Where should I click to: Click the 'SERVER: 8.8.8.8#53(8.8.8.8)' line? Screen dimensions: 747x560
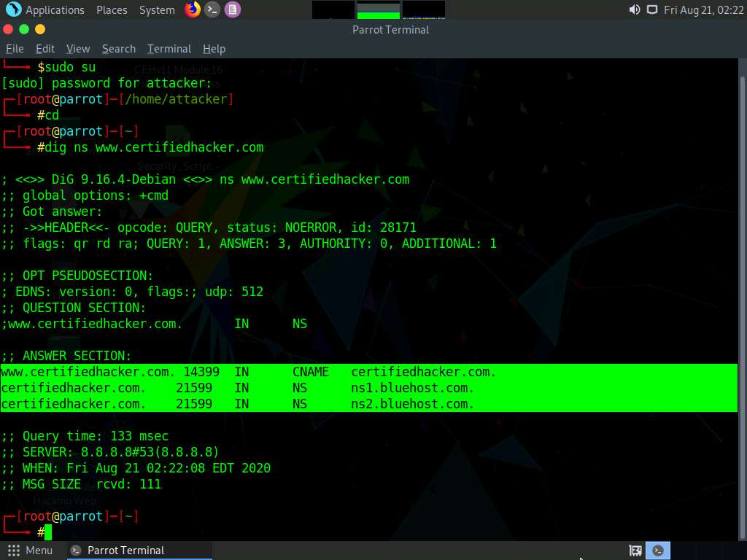click(110, 452)
